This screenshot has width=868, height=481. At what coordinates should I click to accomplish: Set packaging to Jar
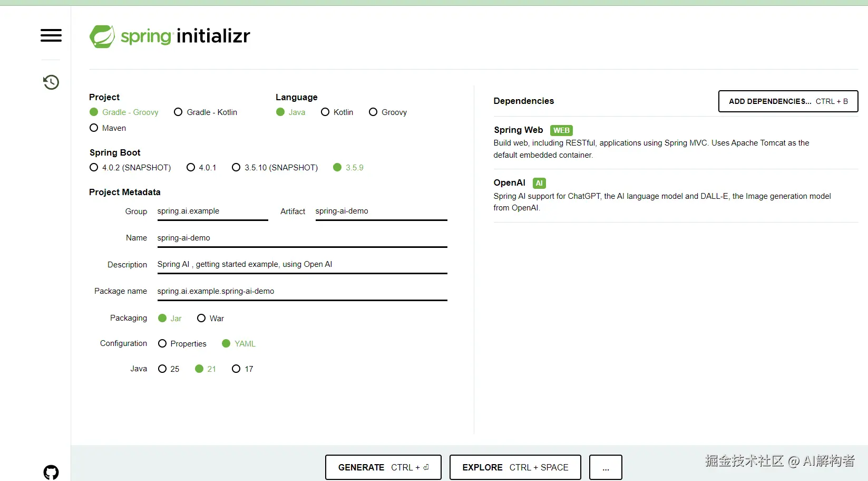click(170, 319)
